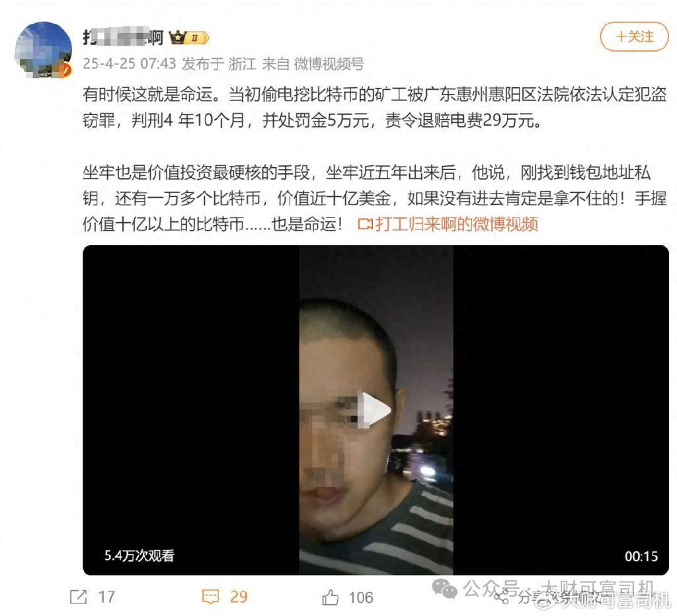677x616 pixels.
Task: Open the poster's avatar picture
Action: click(43, 50)
